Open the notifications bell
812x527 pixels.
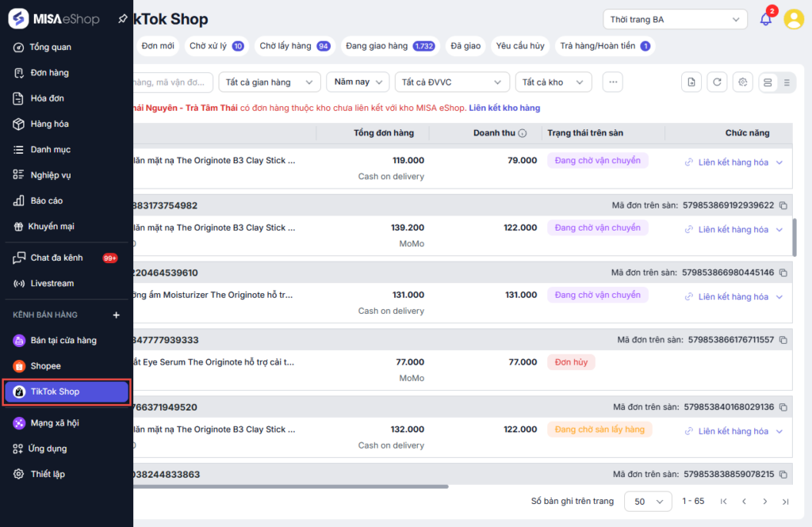[x=765, y=19]
